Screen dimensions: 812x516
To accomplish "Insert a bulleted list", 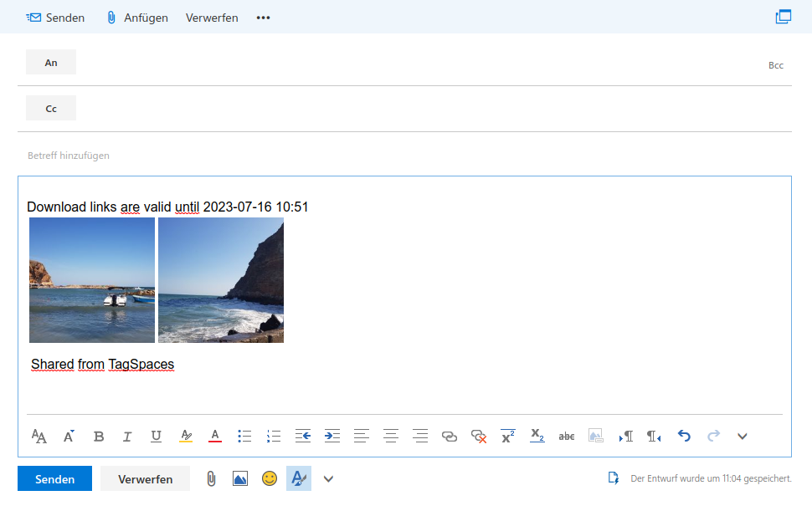I will tap(244, 436).
